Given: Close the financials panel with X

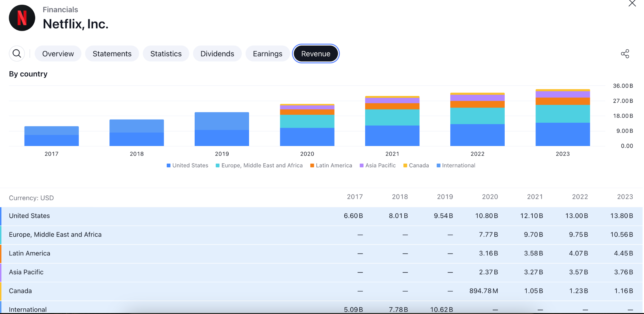Looking at the screenshot, I should click(x=632, y=3).
